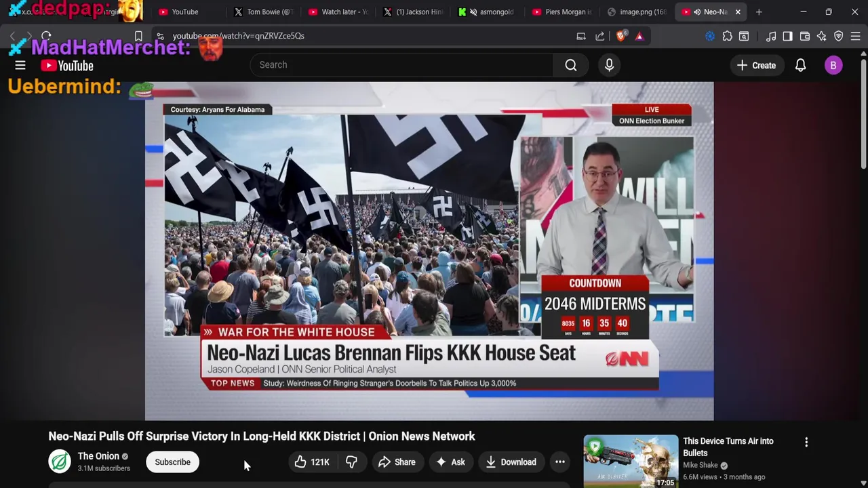Focus the YouTube search field

[401, 65]
